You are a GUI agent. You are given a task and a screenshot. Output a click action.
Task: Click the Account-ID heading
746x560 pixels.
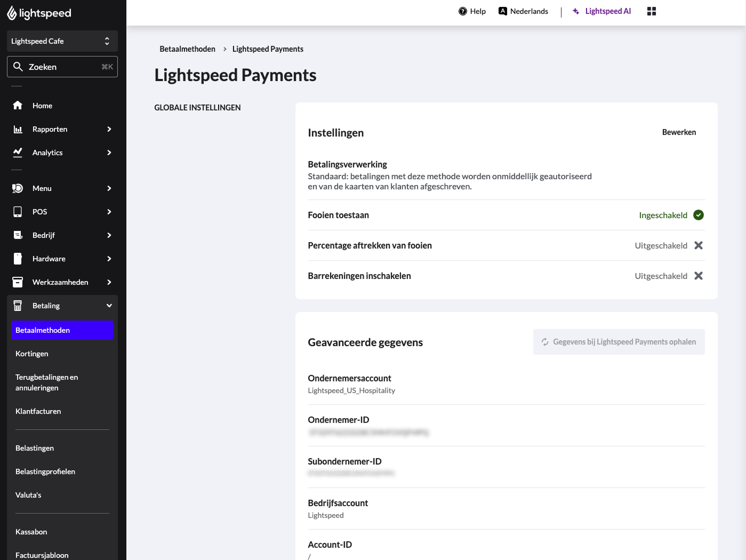point(330,545)
